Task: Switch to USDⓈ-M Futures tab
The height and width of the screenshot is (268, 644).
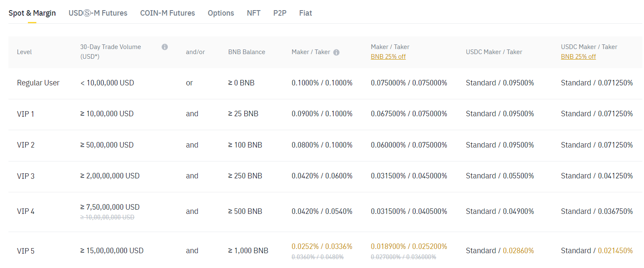Action: pos(98,13)
